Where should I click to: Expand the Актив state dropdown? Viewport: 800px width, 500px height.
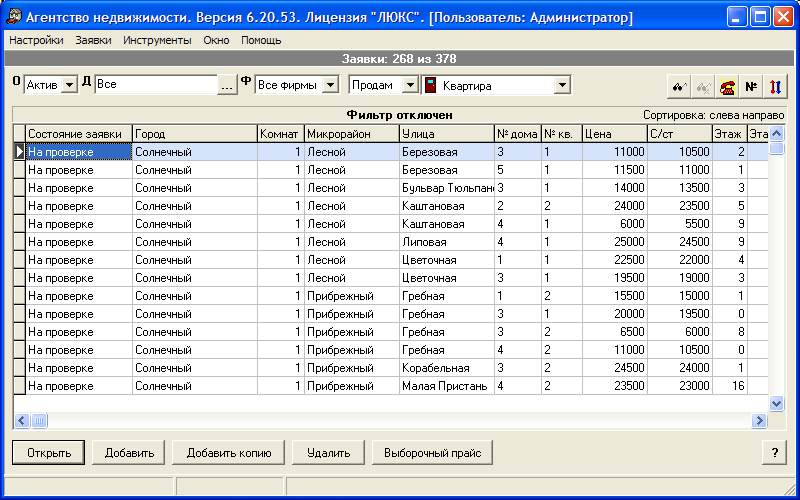click(x=69, y=85)
